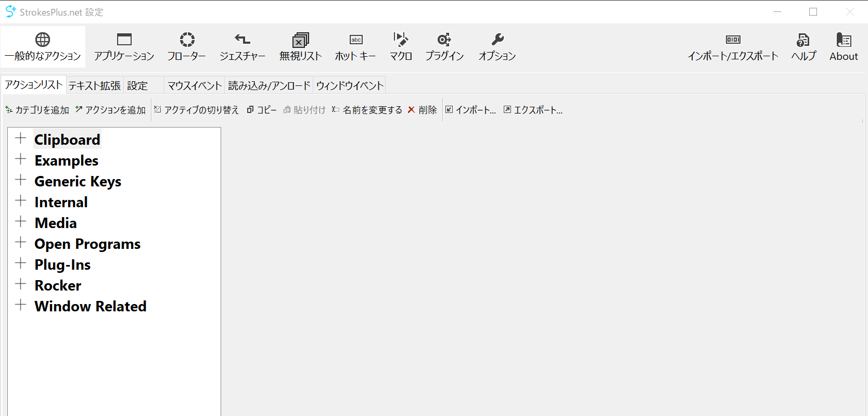Image resolution: width=868 pixels, height=416 pixels.
Task: Switch to the テキスト拡張 tab
Action: pyautogui.click(x=95, y=85)
